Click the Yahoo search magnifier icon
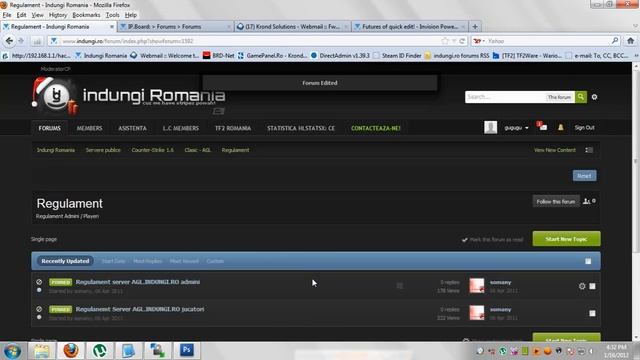 [615, 41]
